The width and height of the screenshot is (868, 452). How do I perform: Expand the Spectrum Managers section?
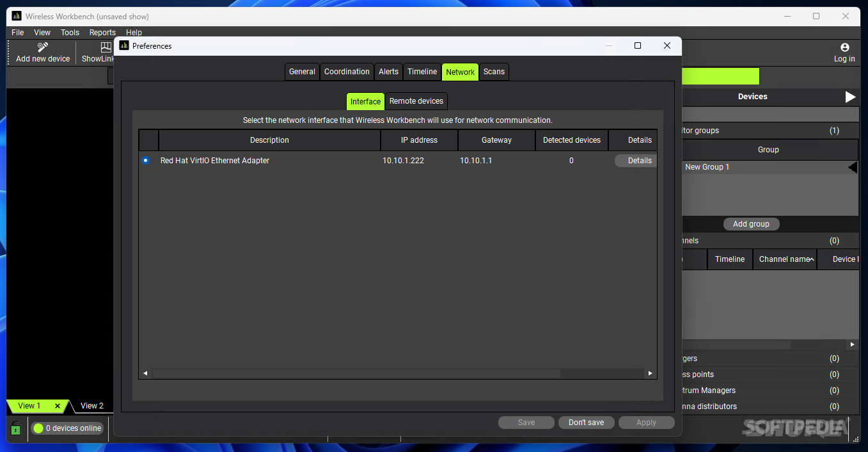pos(770,391)
